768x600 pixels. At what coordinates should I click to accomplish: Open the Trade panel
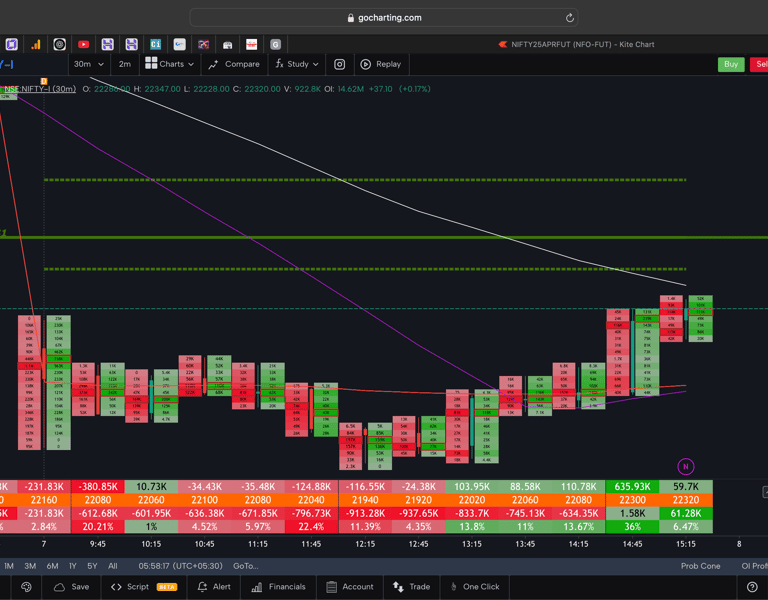[411, 587]
